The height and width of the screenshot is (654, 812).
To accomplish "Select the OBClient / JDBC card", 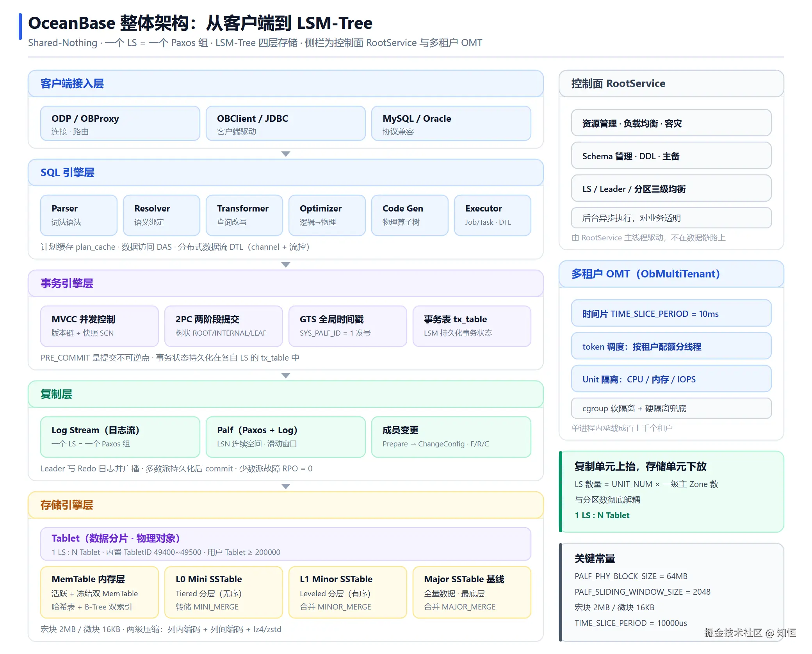I will pos(286,123).
